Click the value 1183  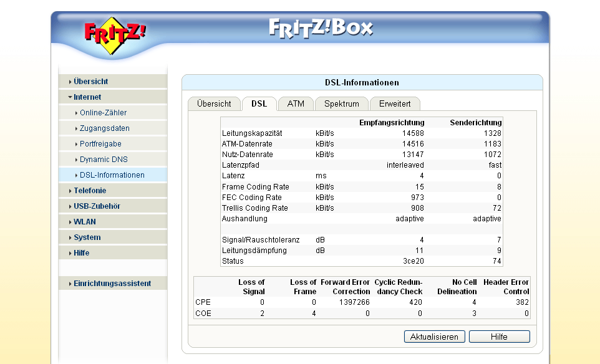point(493,144)
